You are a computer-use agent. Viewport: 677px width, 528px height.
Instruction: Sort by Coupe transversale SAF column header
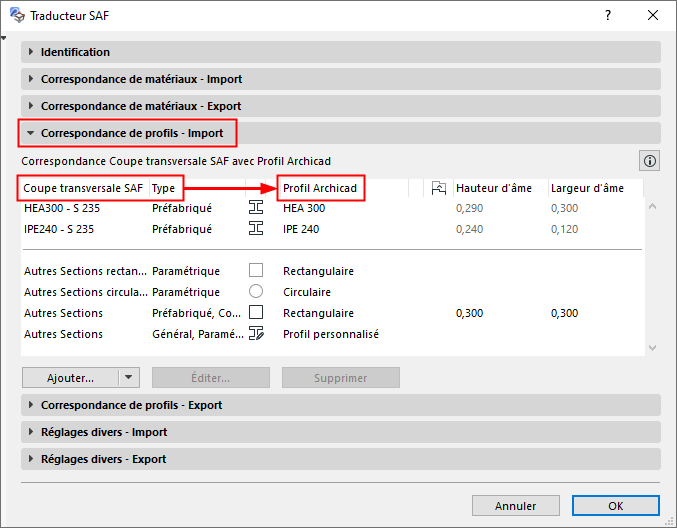point(83,188)
